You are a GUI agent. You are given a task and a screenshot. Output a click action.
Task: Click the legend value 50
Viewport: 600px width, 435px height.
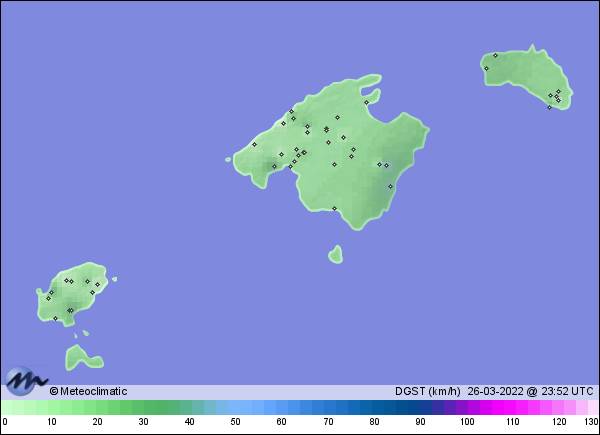tap(235, 422)
